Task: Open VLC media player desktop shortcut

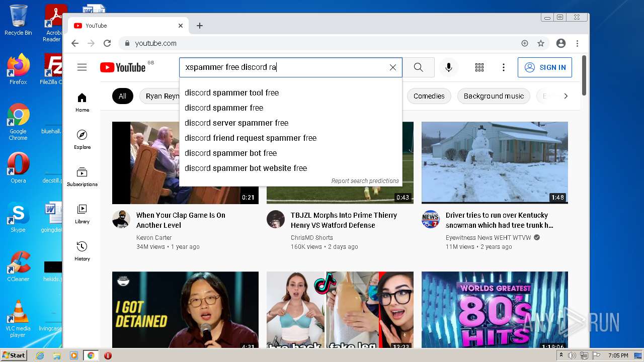Action: [x=18, y=319]
